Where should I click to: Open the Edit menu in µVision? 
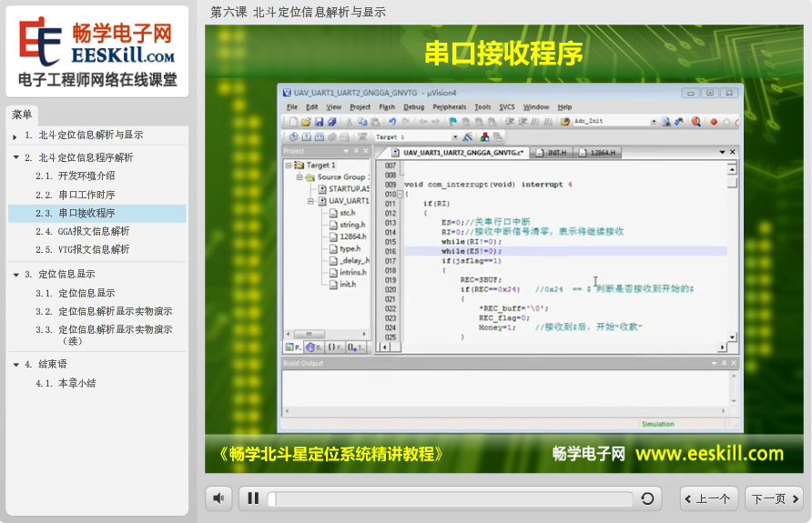(311, 107)
